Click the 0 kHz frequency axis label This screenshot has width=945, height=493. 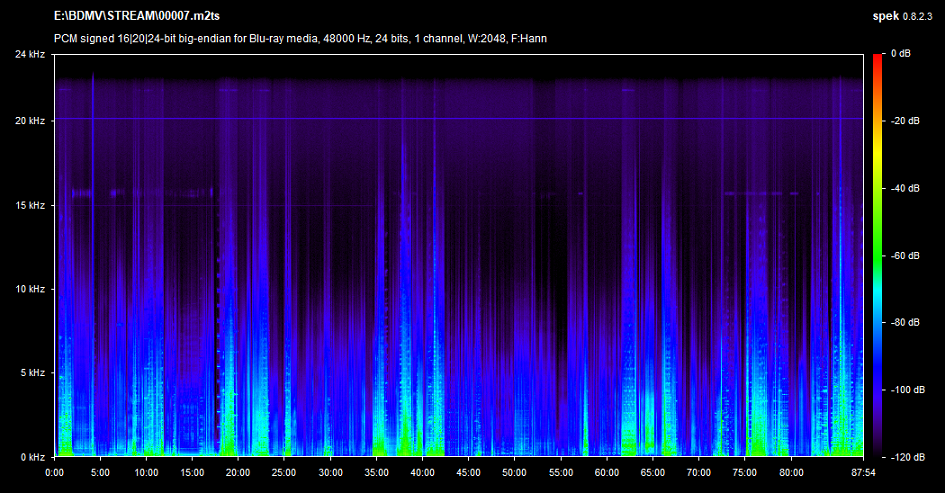tap(32, 457)
